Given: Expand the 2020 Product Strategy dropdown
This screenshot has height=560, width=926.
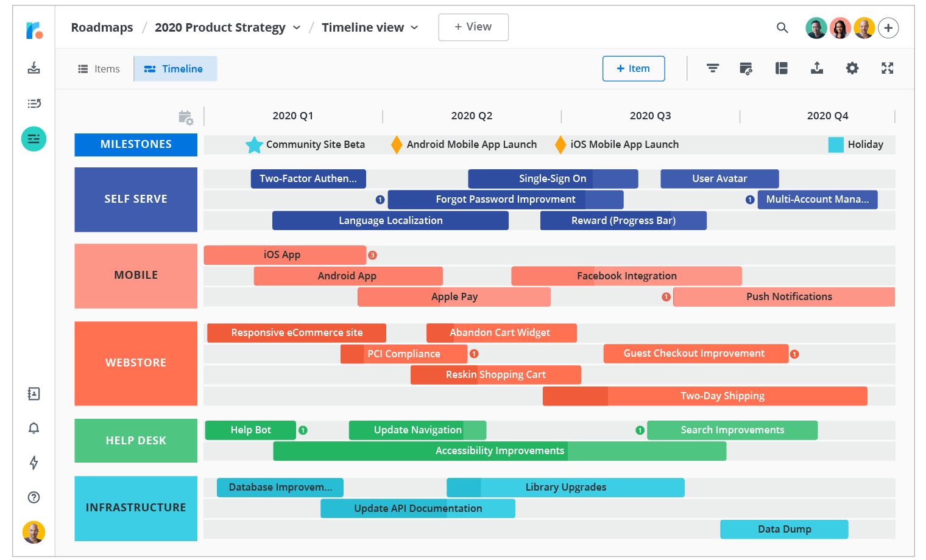Looking at the screenshot, I should tap(297, 27).
